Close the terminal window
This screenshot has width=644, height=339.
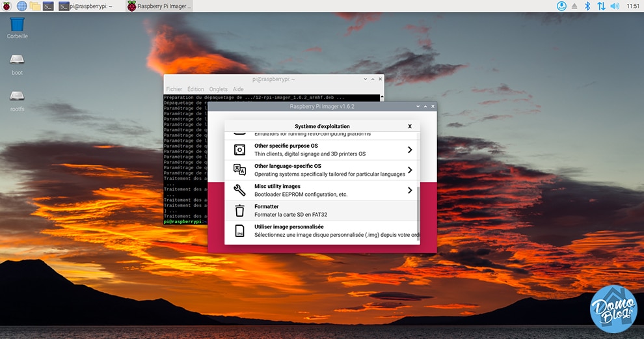380,79
